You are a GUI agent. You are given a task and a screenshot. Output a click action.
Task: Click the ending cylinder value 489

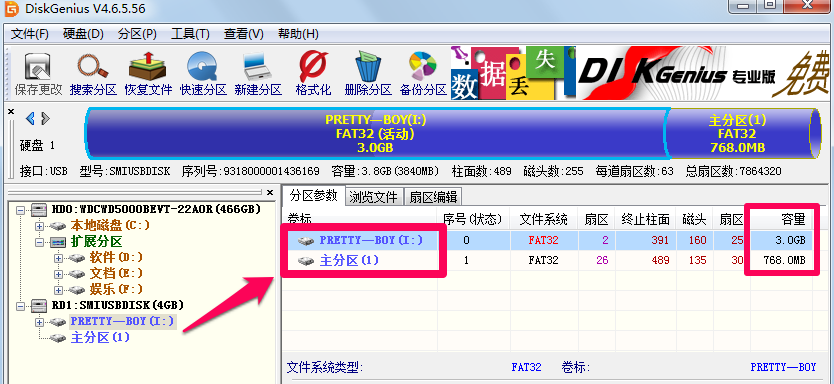[660, 261]
